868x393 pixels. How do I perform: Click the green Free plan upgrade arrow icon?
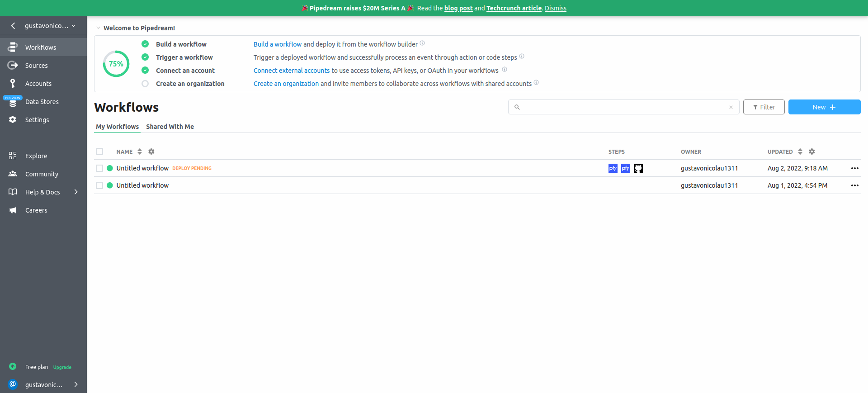coord(13,366)
